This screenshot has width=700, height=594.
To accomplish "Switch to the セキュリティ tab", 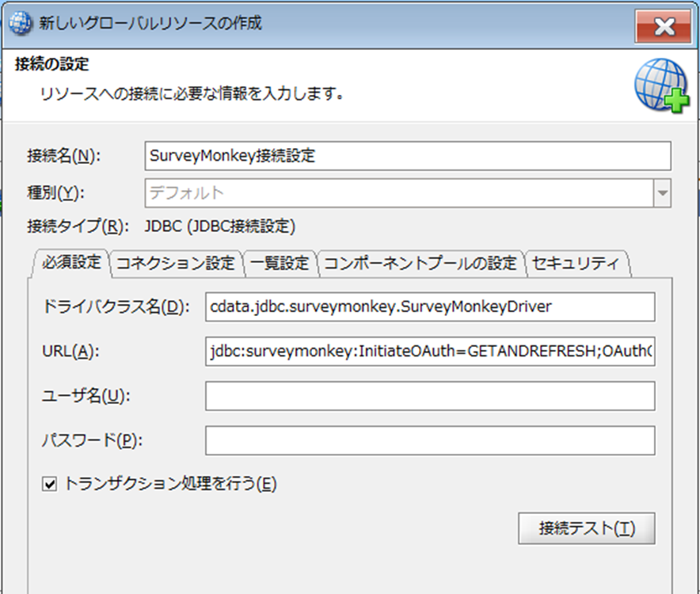I will click(x=576, y=263).
